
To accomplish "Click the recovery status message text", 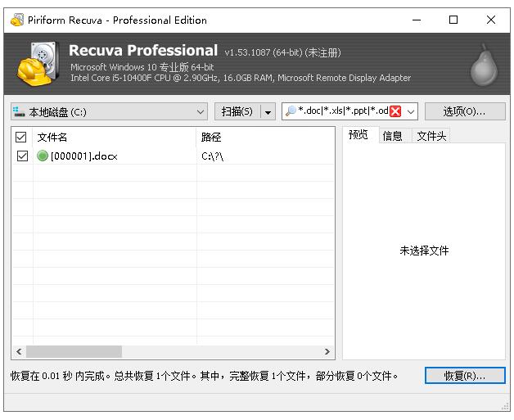I will coord(204,376).
